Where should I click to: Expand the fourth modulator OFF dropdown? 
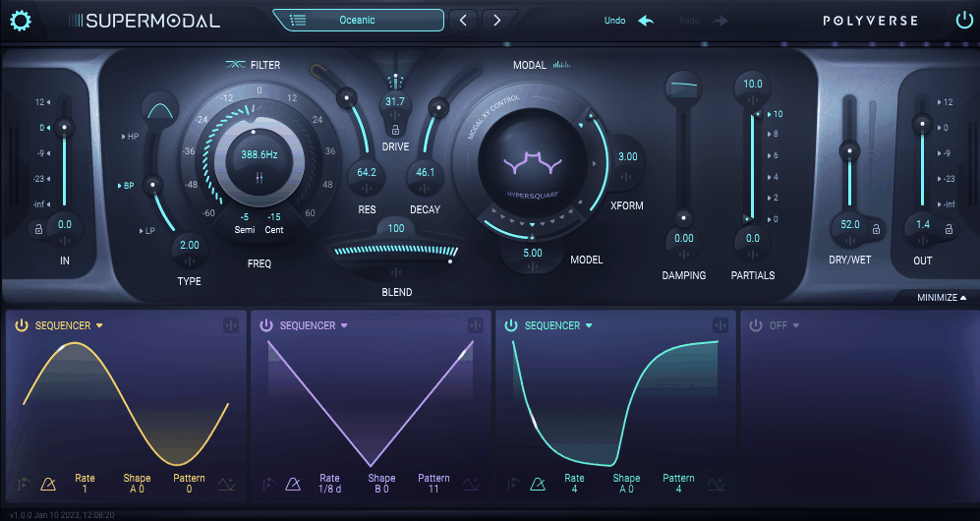tap(782, 325)
